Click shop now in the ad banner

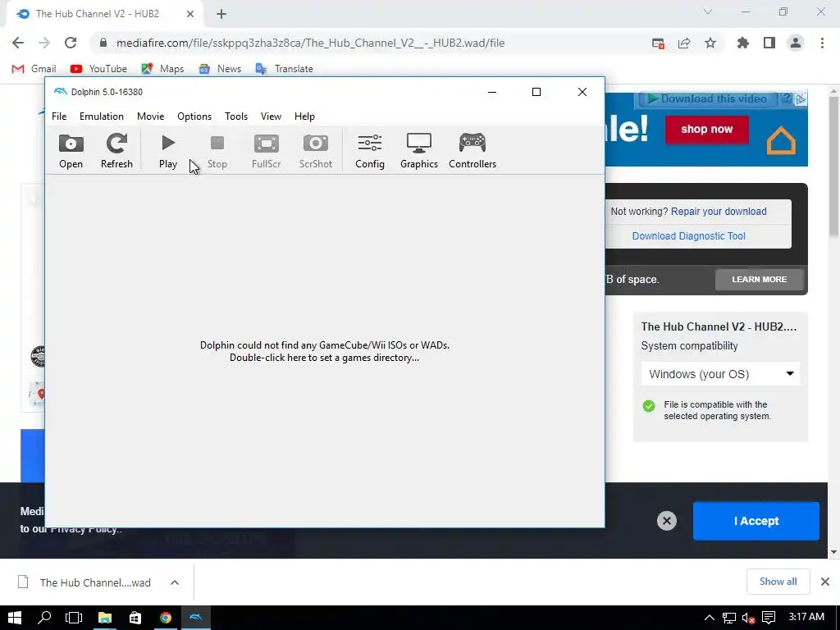pyautogui.click(x=706, y=130)
